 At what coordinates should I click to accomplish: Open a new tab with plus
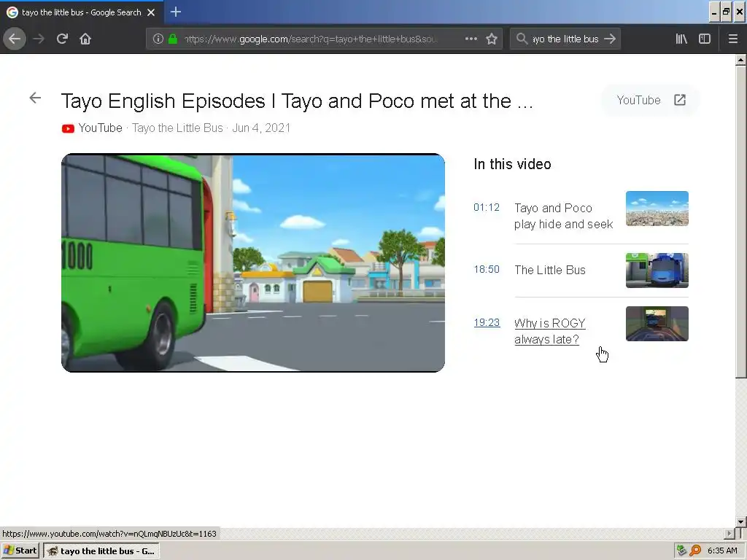pyautogui.click(x=175, y=12)
